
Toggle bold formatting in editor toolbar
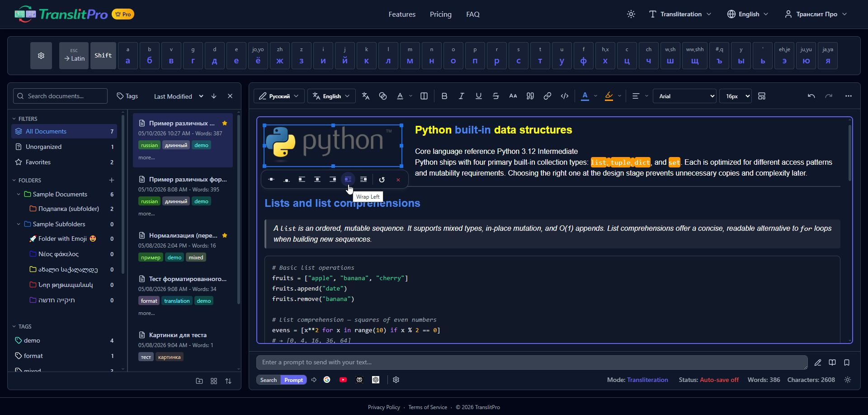coord(444,96)
